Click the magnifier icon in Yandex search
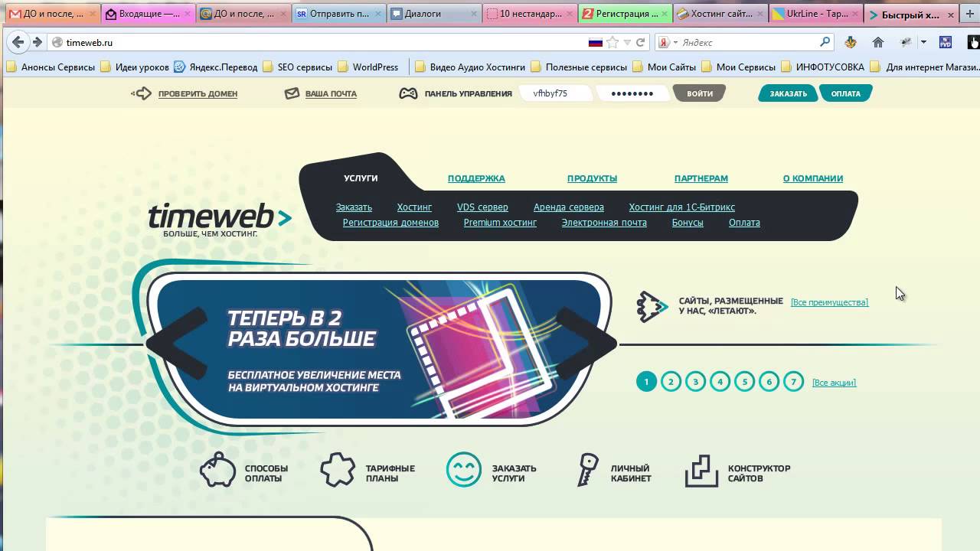The height and width of the screenshot is (551, 980). tap(825, 43)
